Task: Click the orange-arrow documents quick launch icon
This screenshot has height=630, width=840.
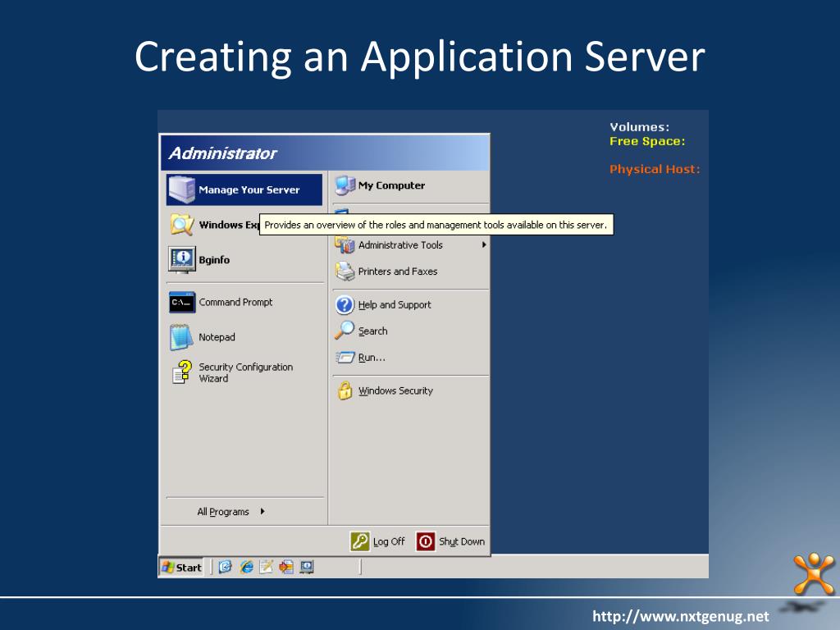Action: coord(286,567)
